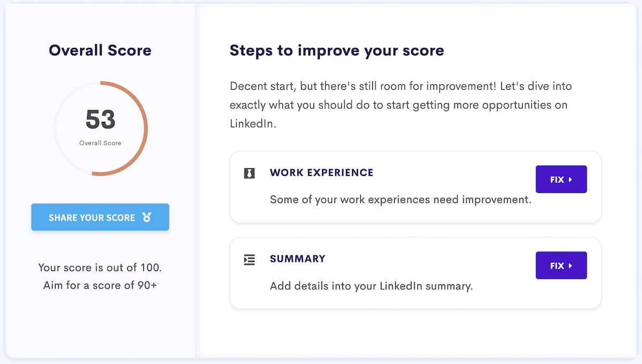Click the "Overall Score" sidebar heading
Screen dimensions: 642x364
[100, 50]
